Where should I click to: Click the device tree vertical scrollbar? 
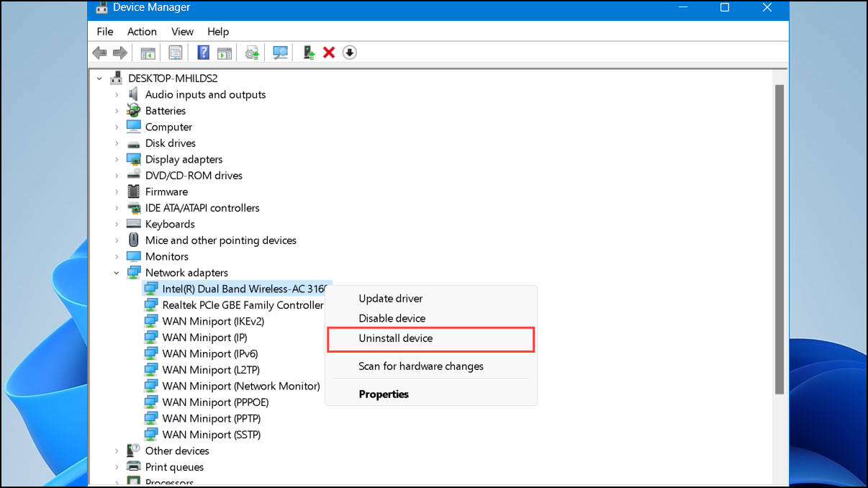pyautogui.click(x=779, y=239)
